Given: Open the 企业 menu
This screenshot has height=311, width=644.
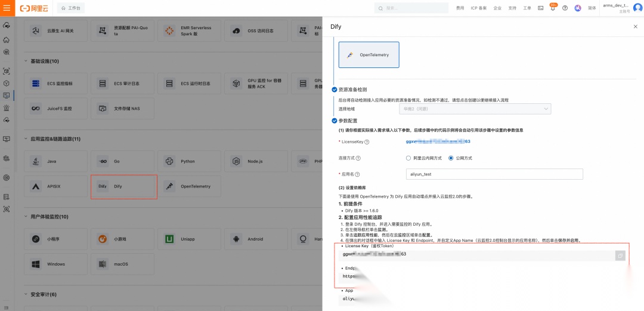Looking at the screenshot, I should pos(497,8).
